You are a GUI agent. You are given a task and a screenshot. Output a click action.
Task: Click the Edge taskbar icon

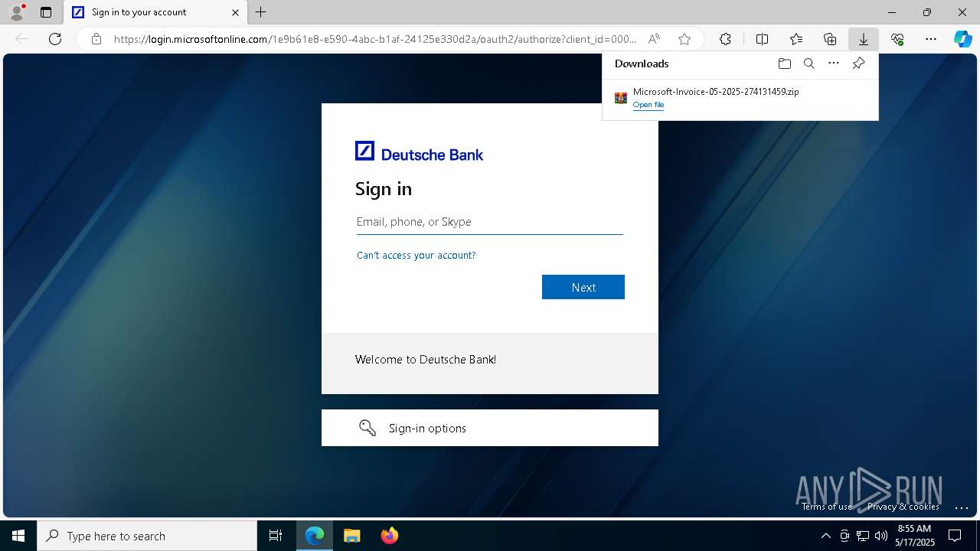(315, 536)
